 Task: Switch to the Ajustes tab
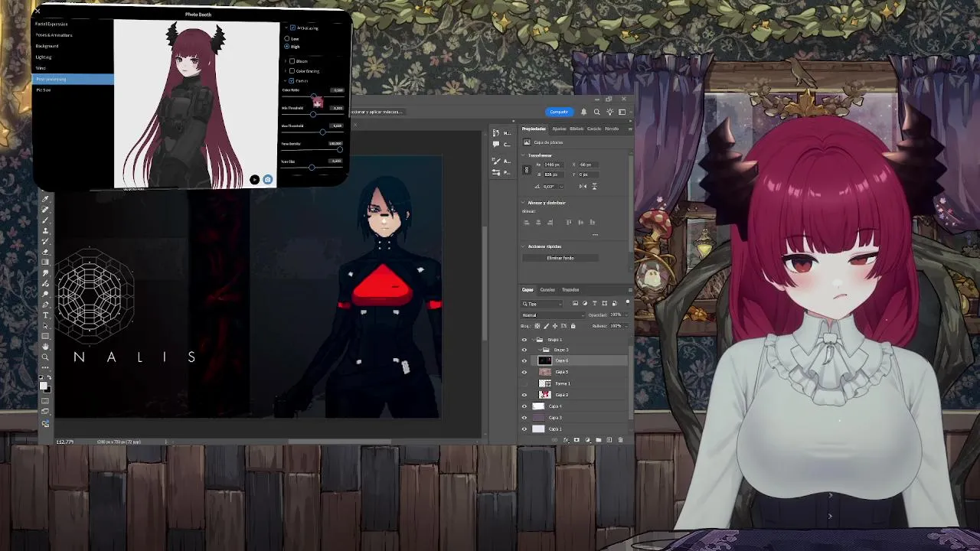click(559, 129)
